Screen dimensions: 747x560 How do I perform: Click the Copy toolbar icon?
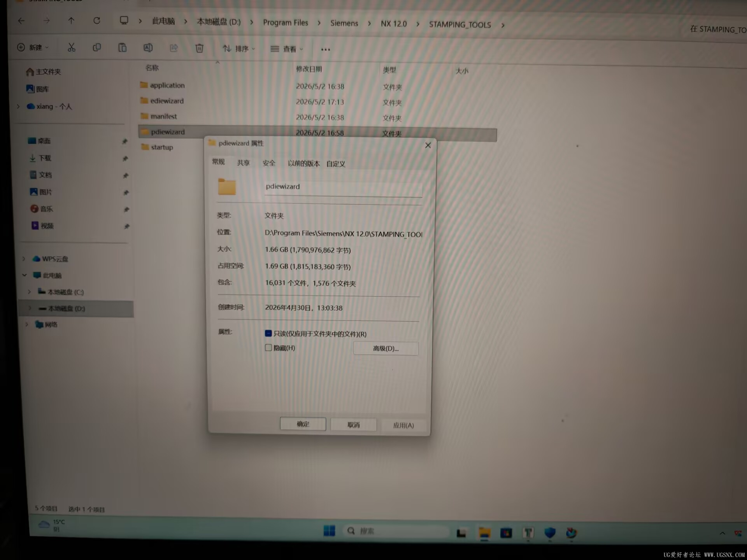click(97, 47)
